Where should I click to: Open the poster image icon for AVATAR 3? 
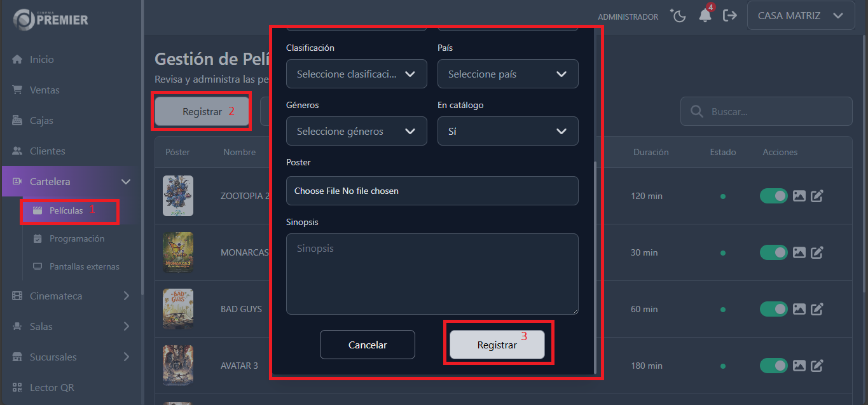(x=799, y=366)
